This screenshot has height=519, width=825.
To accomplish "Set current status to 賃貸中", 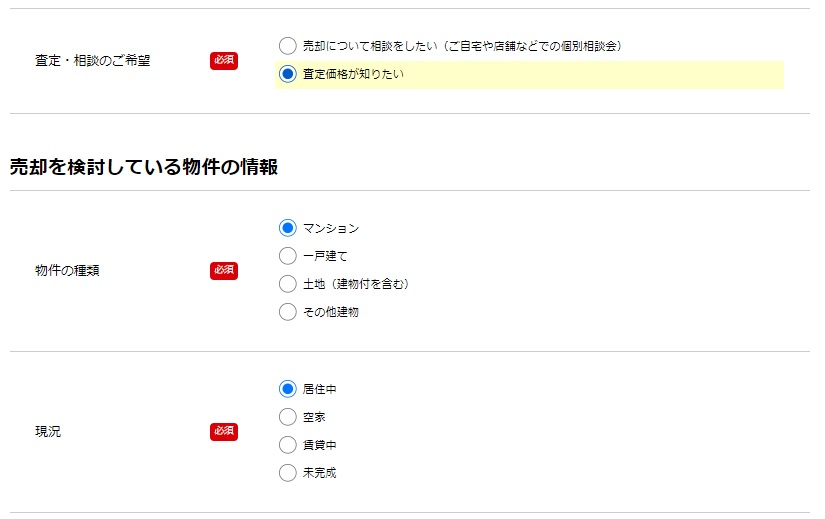I will [x=287, y=445].
